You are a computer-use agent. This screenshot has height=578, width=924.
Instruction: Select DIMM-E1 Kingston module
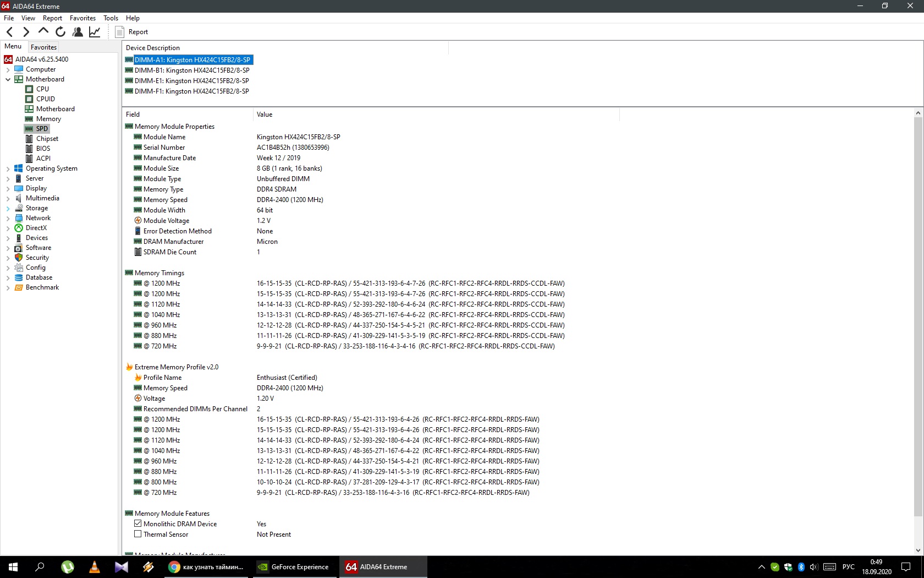click(x=192, y=81)
